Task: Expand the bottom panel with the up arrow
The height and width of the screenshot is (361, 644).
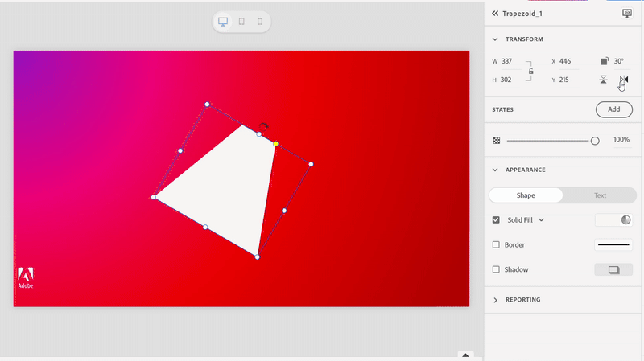Action: [x=465, y=355]
